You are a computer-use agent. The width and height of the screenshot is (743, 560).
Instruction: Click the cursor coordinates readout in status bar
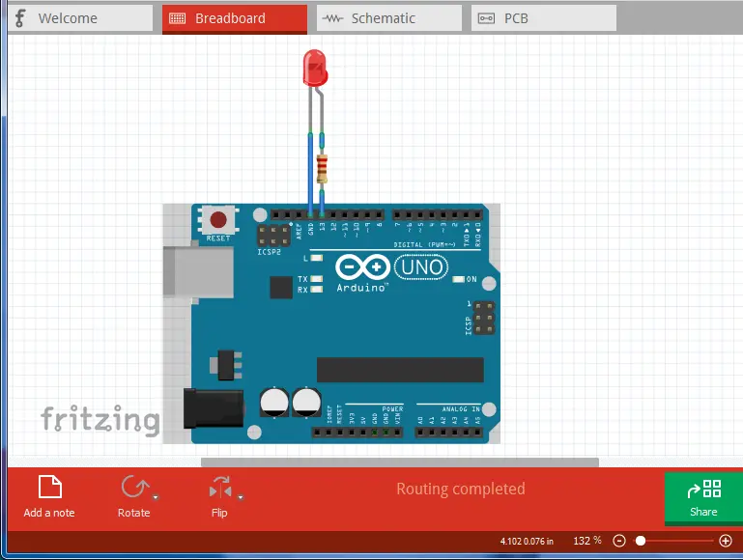[x=527, y=541]
